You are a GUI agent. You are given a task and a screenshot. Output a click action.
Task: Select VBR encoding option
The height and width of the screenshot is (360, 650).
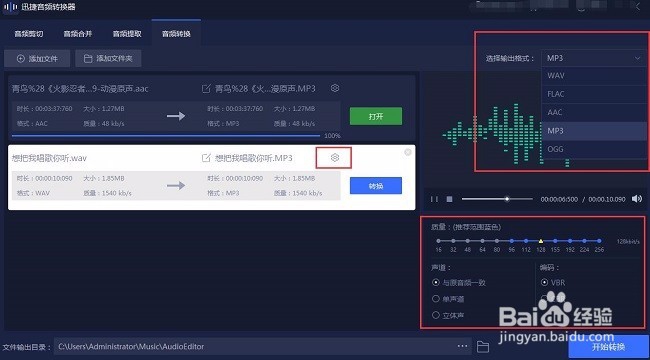pyautogui.click(x=553, y=282)
